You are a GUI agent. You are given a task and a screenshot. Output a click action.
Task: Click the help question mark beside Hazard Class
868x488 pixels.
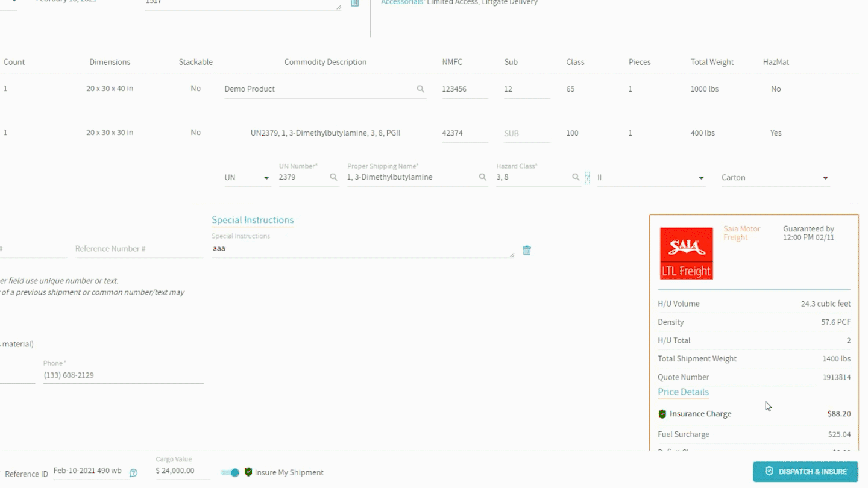[588, 178]
